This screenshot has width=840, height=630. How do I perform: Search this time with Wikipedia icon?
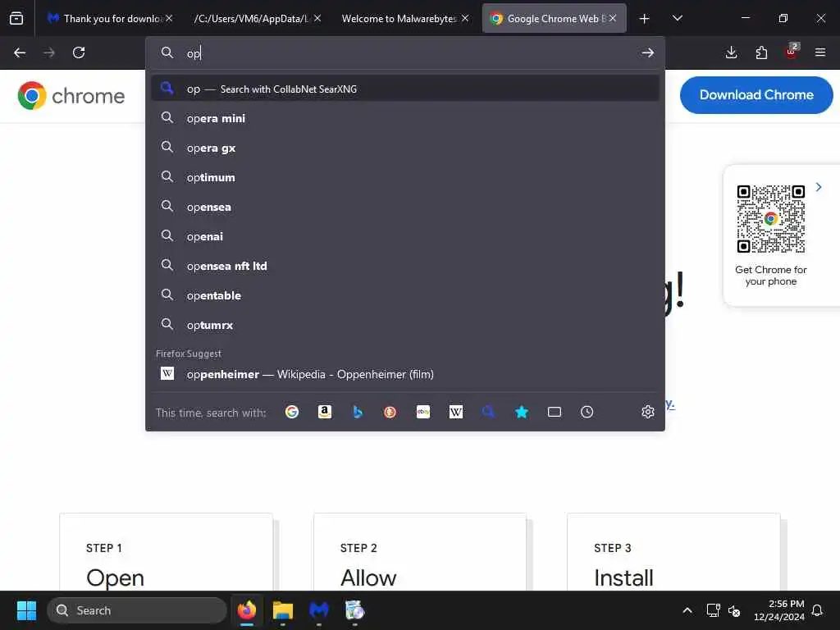(x=456, y=412)
